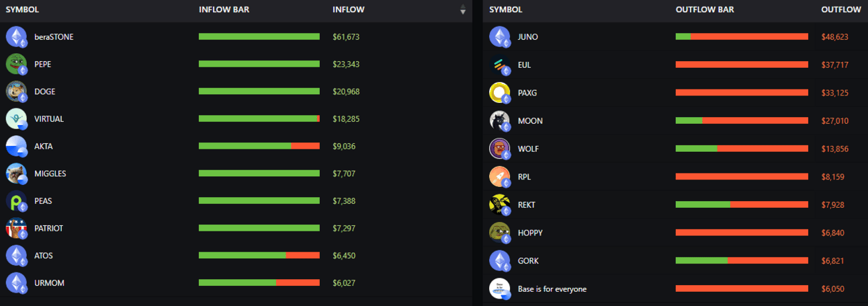Click the DOGE token icon

click(17, 91)
